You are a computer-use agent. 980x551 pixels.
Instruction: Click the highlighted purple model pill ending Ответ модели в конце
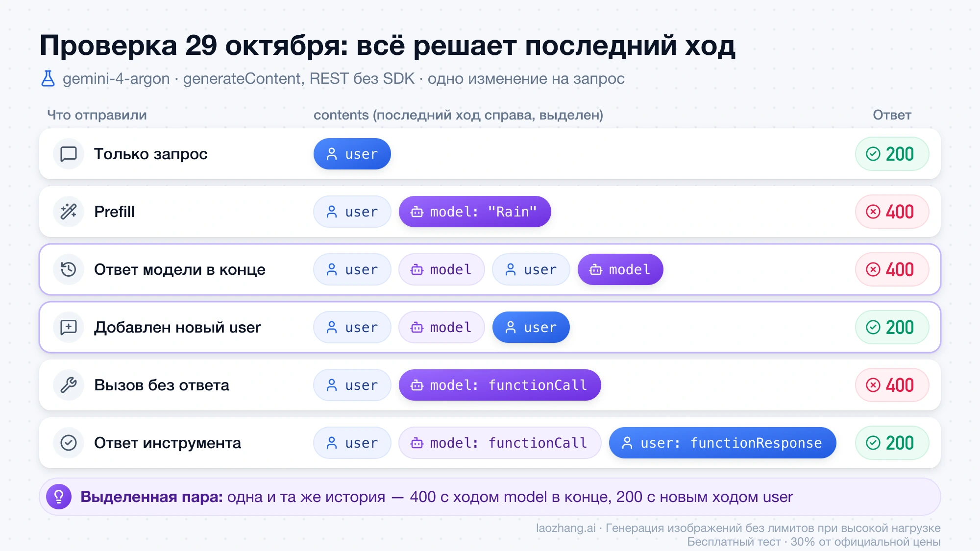620,269
